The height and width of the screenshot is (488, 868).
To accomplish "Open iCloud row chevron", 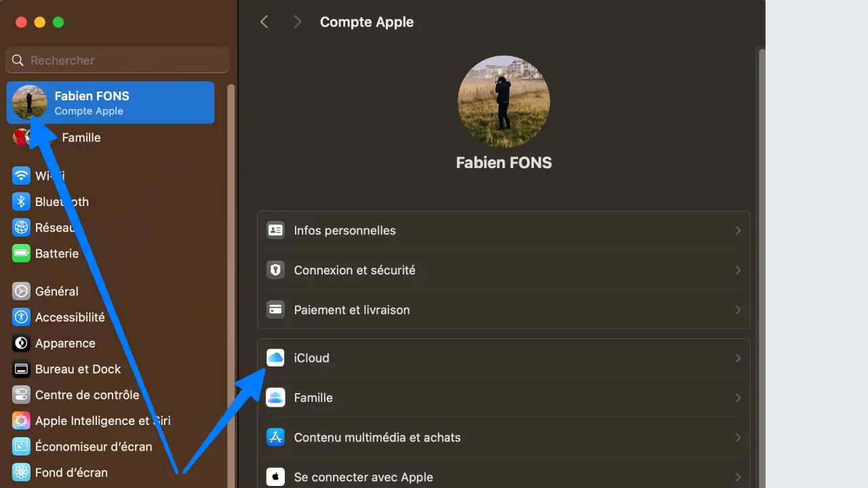I will click(x=738, y=358).
